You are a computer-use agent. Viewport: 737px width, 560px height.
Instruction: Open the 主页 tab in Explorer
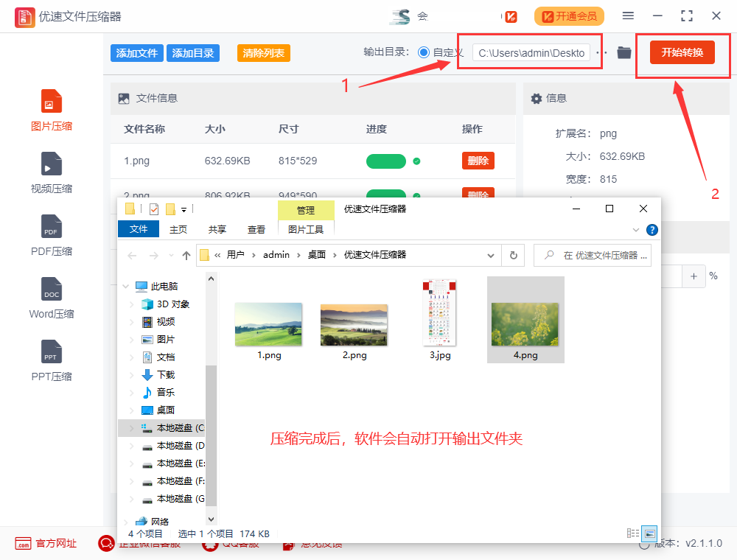pos(177,229)
